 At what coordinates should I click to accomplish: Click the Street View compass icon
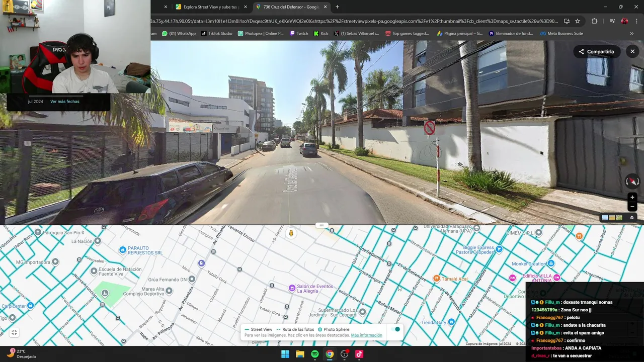click(x=632, y=182)
